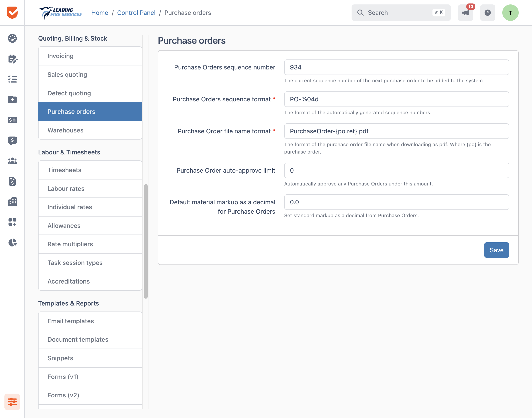Select Defect quoting settings item
The image size is (532, 418).
pyautogui.click(x=90, y=93)
